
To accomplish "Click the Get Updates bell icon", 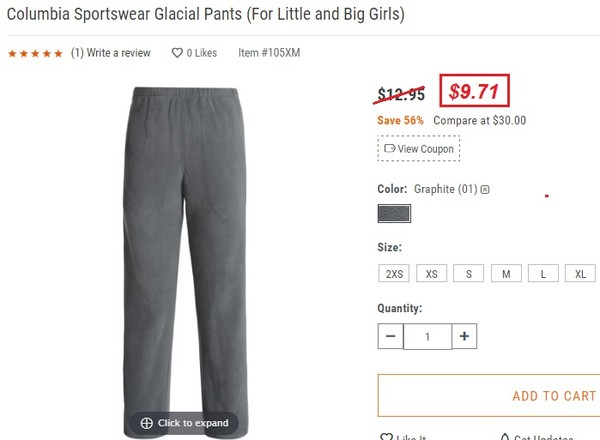I will click(x=505, y=437).
